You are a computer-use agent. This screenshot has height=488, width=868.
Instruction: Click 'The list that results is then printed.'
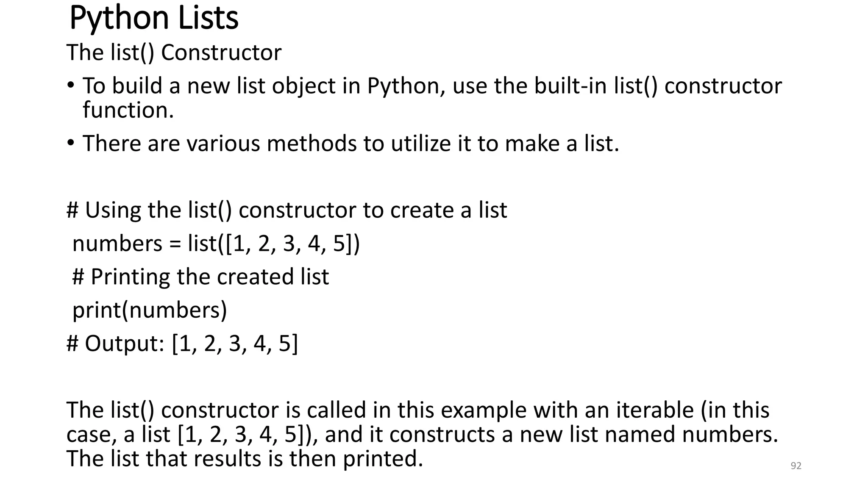click(x=245, y=459)
